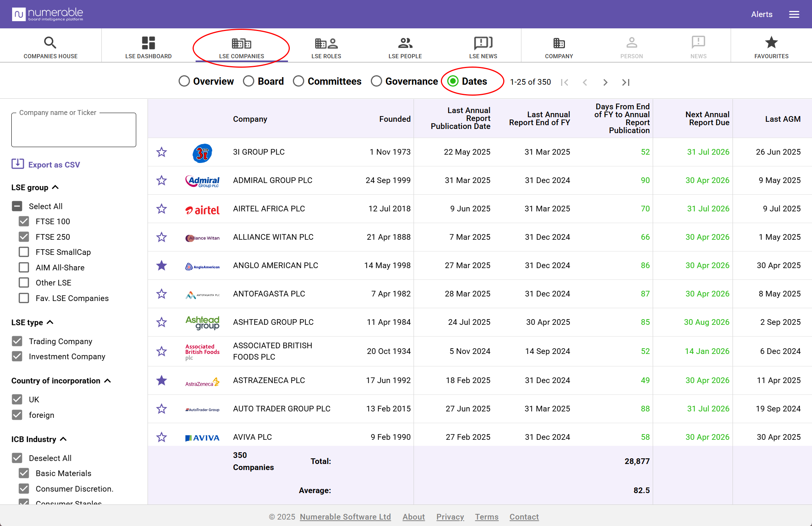
Task: Go to the LSE Roles icon
Action: [x=326, y=43]
